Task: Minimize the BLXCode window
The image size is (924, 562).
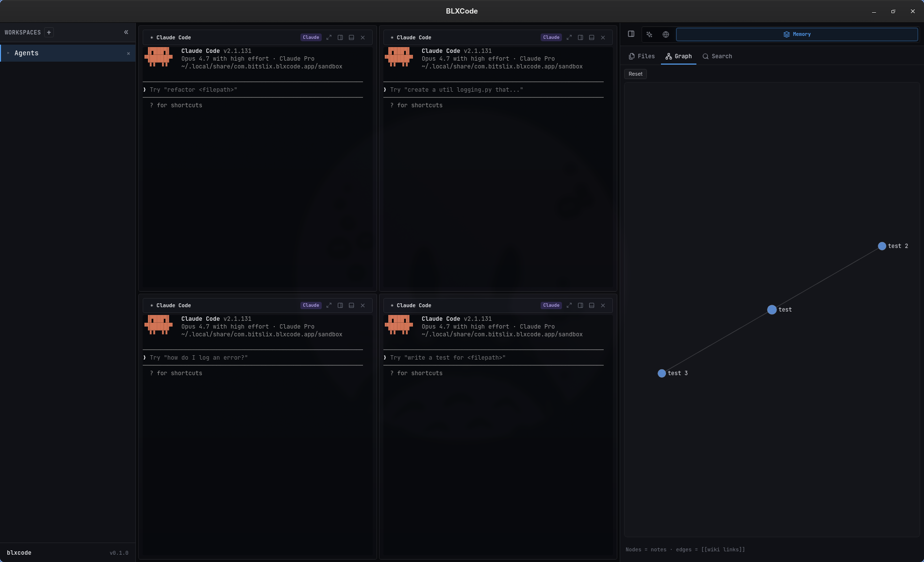Action: coord(874,11)
